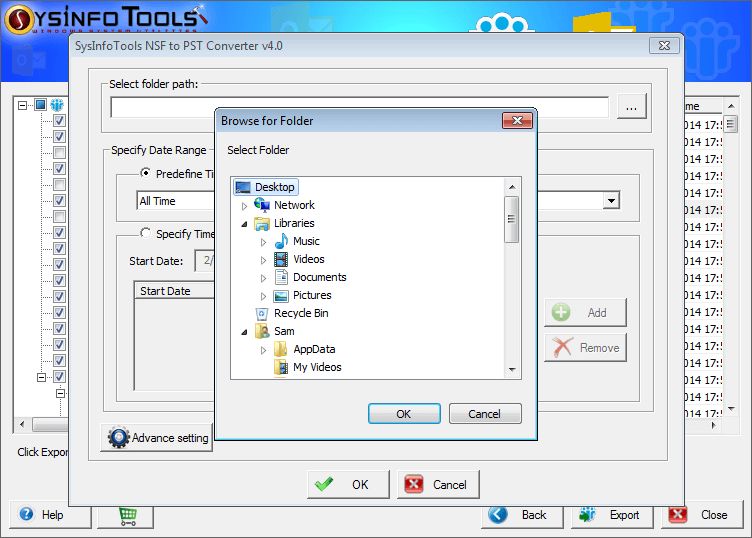
Task: Click the red Close icon in bottom bar
Action: point(677,515)
